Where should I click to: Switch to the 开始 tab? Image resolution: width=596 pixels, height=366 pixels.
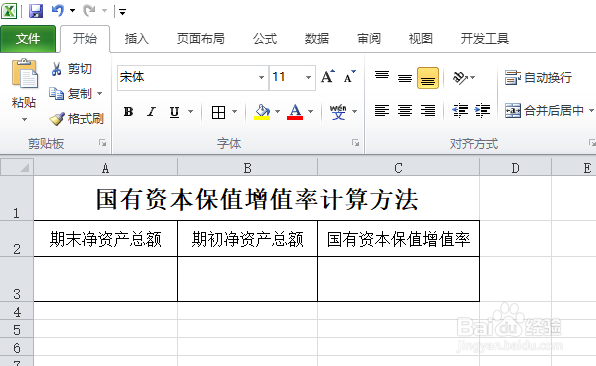click(x=85, y=39)
